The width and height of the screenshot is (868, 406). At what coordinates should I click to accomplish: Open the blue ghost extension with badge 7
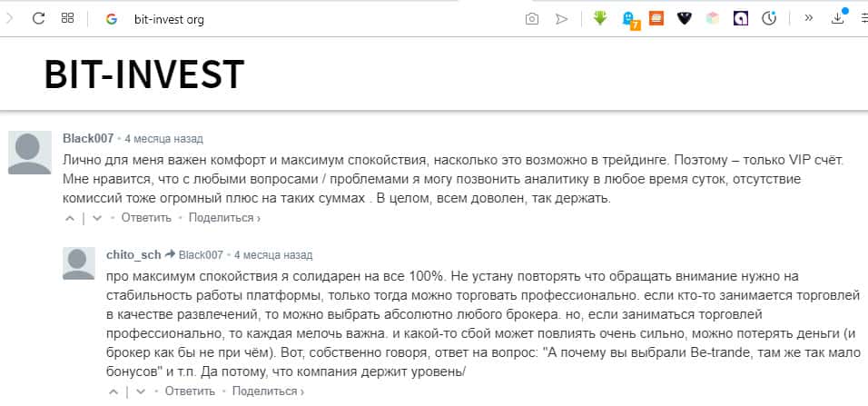pyautogui.click(x=630, y=20)
